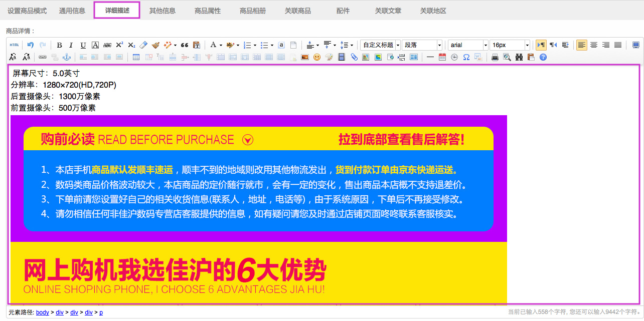Apply font color with A icon
Viewport: 644px width, 321px height.
click(x=213, y=45)
